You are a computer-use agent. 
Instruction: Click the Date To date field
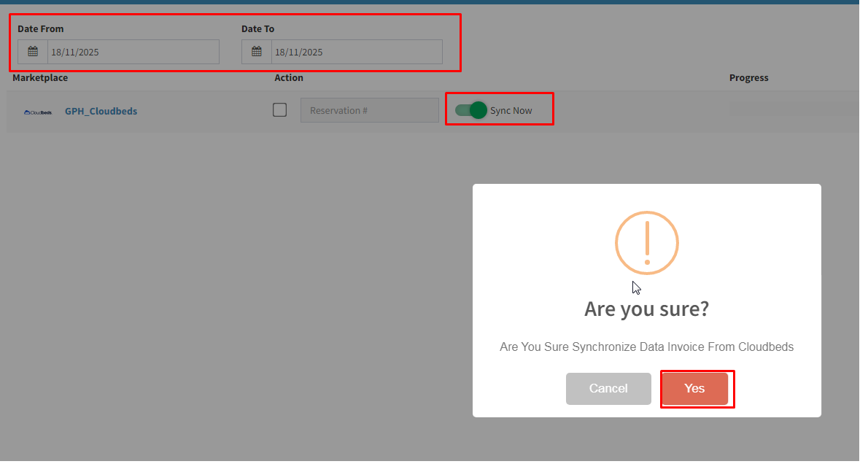[x=356, y=52]
